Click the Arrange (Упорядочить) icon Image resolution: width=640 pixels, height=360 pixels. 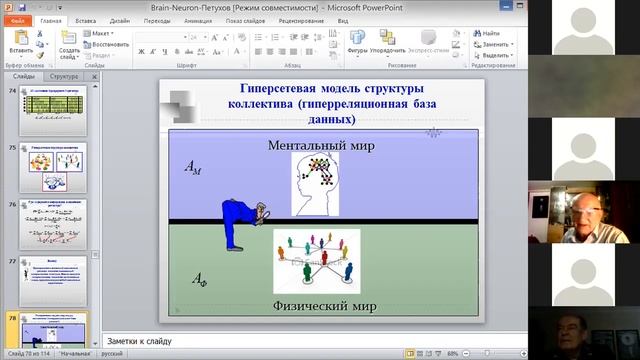tap(387, 38)
